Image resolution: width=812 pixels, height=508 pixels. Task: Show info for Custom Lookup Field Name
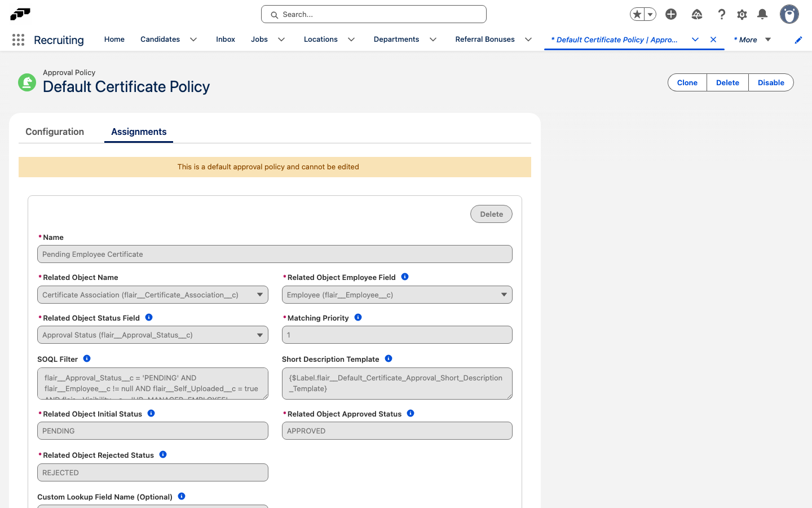click(x=182, y=496)
